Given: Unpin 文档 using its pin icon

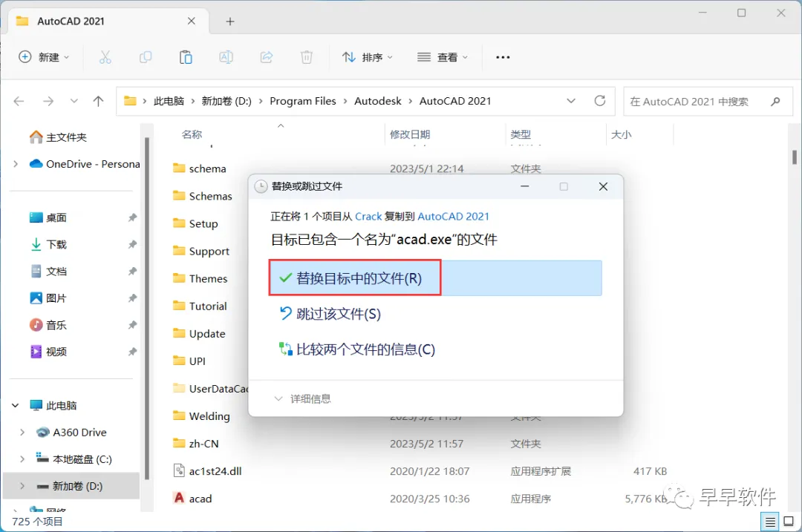Looking at the screenshot, I should (x=132, y=272).
